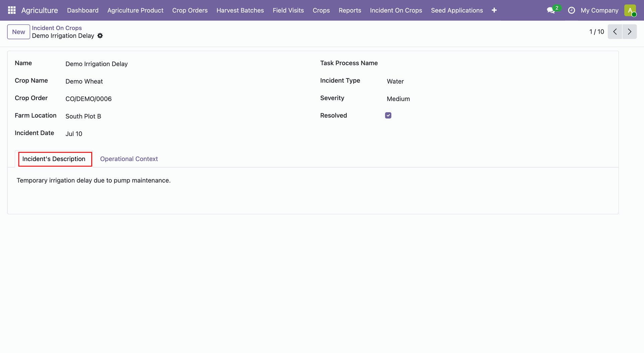This screenshot has height=353, width=644.
Task: Click the plus icon in navbar
Action: [x=494, y=10]
